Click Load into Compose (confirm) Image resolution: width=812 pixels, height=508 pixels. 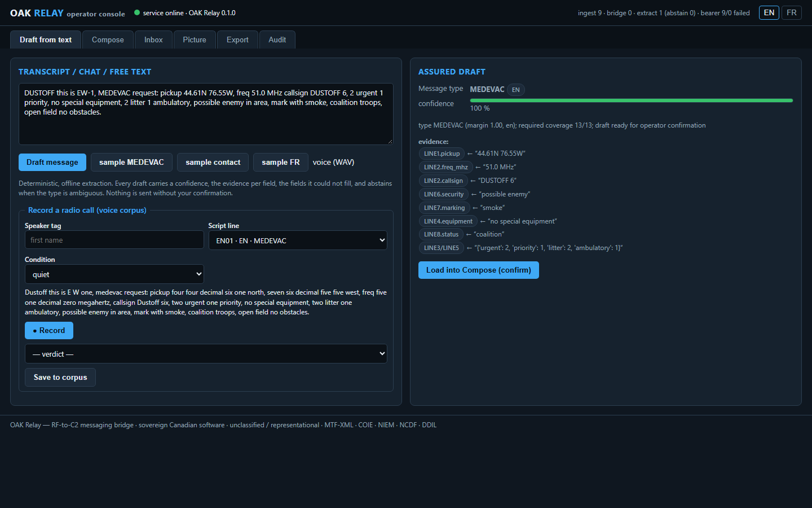pyautogui.click(x=479, y=270)
